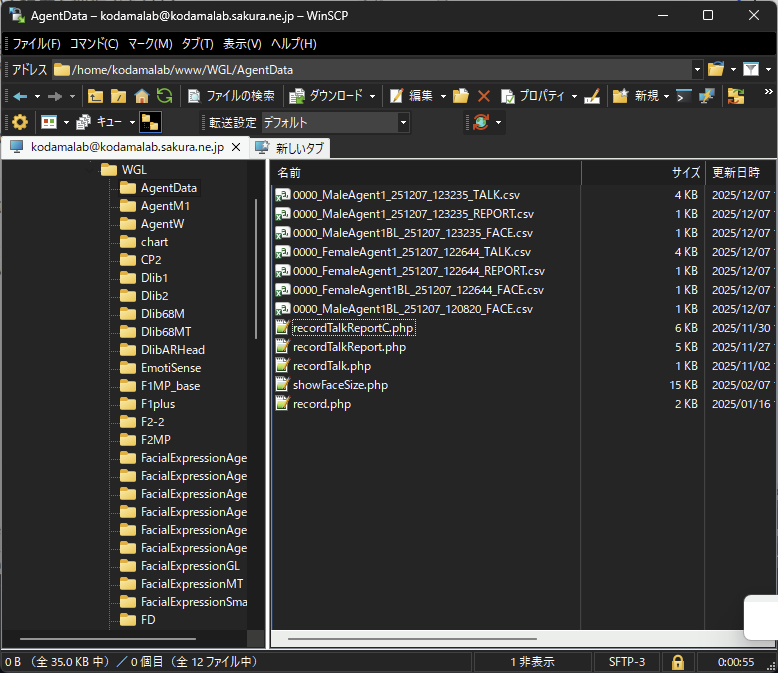
Task: Open the コマンド(C) menu
Action: click(93, 44)
